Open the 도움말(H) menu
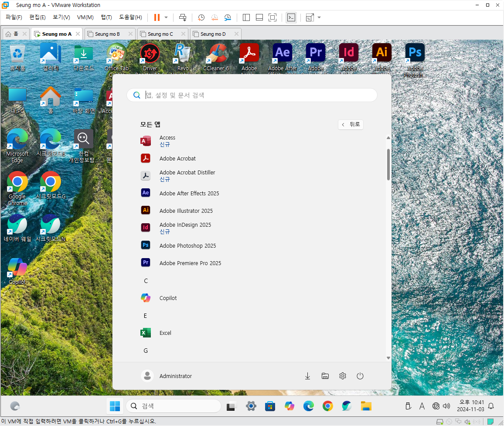The width and height of the screenshot is (504, 426). (x=130, y=17)
